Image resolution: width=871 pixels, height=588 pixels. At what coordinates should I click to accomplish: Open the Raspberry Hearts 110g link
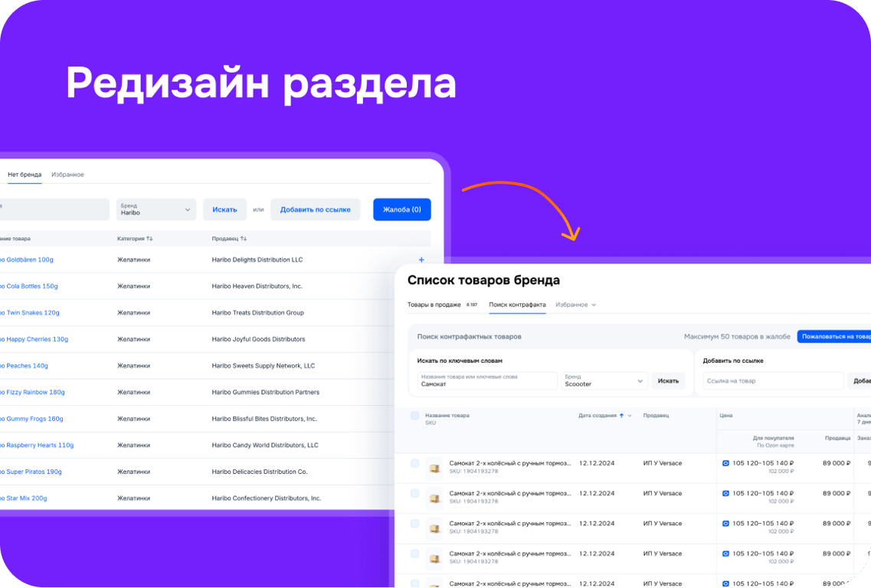[37, 446]
